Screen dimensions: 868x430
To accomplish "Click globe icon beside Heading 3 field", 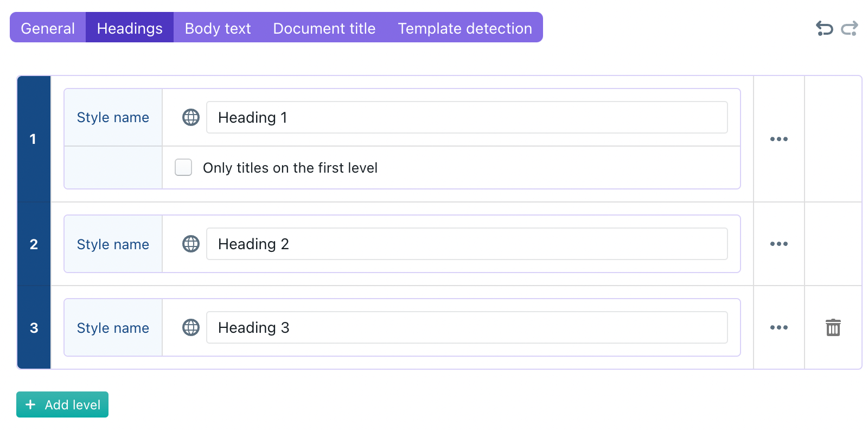I will [191, 327].
